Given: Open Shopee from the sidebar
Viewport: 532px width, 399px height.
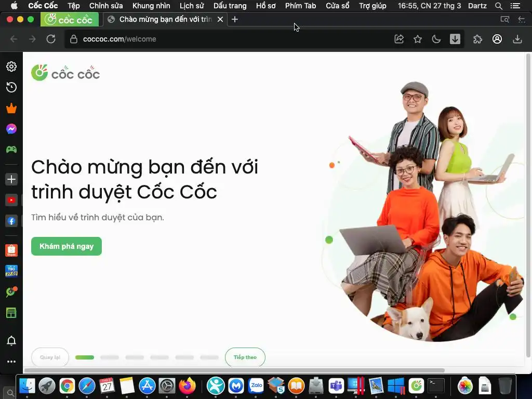Looking at the screenshot, I should 11,250.
